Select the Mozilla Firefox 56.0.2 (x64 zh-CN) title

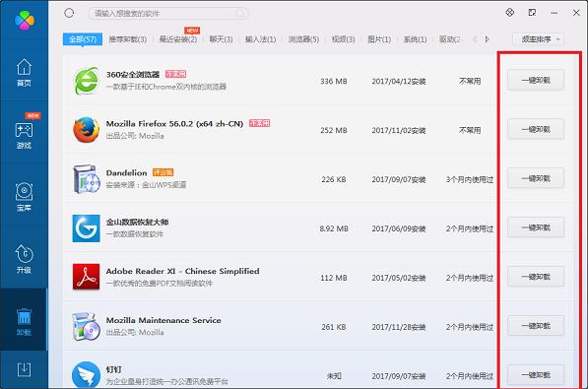pyautogui.click(x=174, y=123)
